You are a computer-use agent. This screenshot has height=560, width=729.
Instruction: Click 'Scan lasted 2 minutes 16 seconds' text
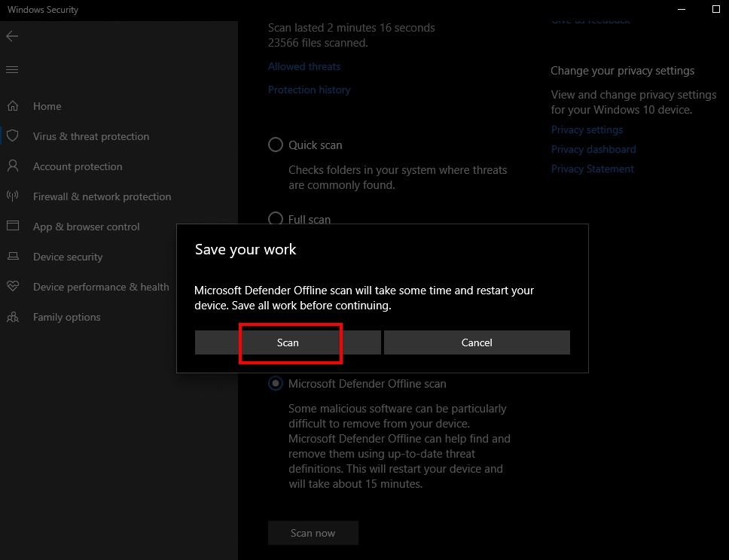(x=352, y=28)
